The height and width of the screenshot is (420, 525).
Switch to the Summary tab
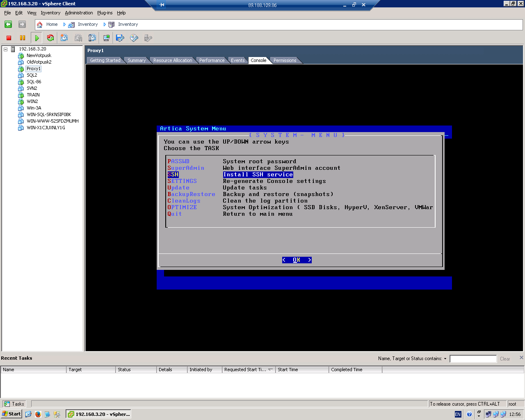(137, 60)
